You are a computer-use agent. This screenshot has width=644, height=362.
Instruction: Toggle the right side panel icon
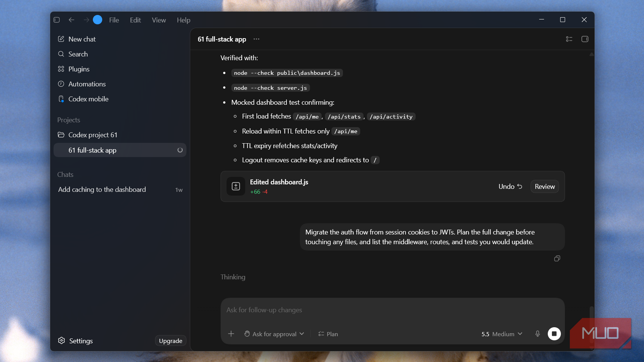585,39
